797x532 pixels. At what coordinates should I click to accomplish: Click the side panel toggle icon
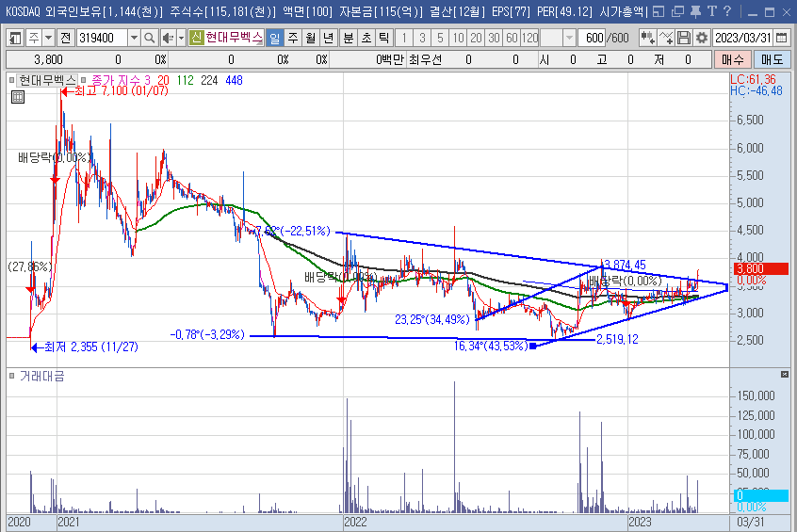[x=15, y=38]
